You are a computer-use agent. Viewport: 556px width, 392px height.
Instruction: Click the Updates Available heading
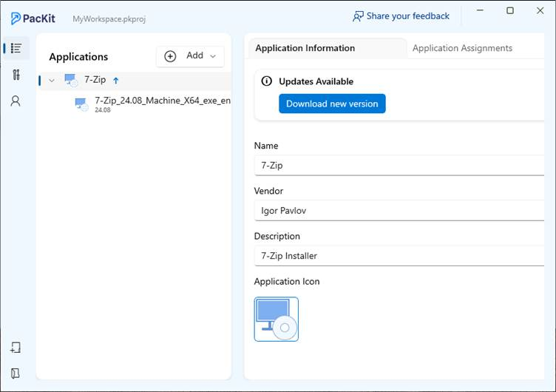coord(316,81)
